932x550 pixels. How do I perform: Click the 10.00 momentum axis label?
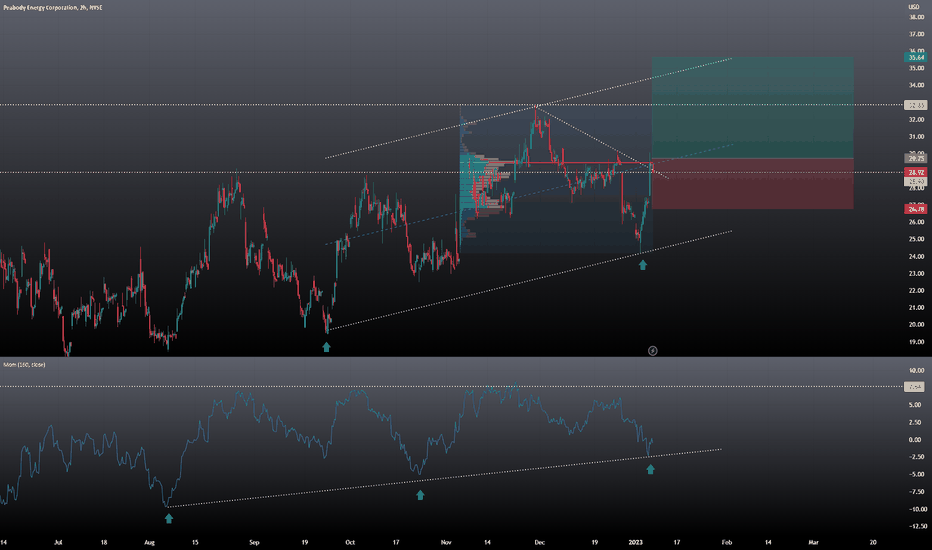click(916, 370)
